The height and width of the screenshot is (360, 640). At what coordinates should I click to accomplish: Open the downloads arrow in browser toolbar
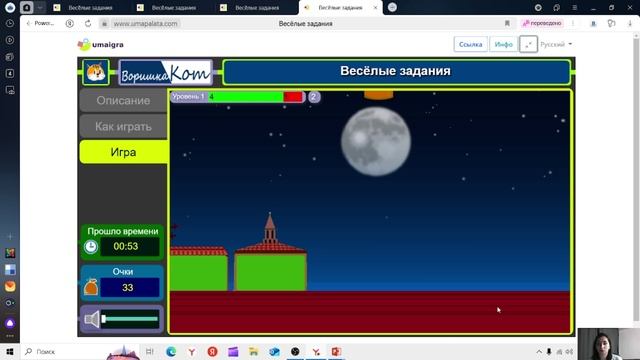[x=630, y=23]
